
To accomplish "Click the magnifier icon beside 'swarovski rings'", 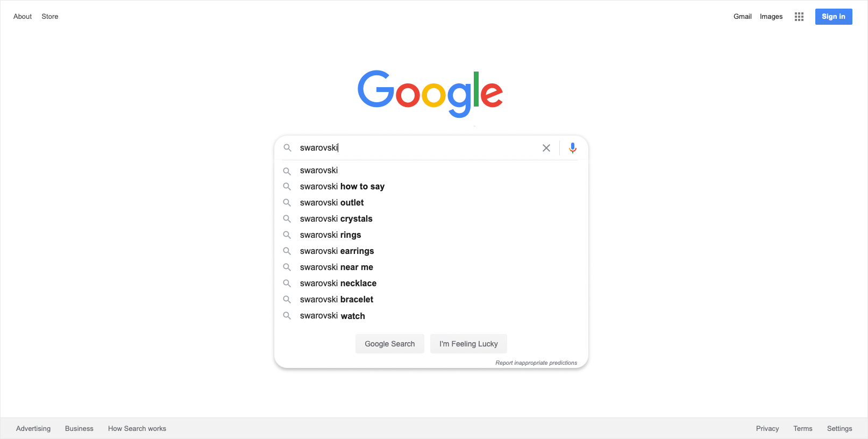I will click(x=287, y=235).
